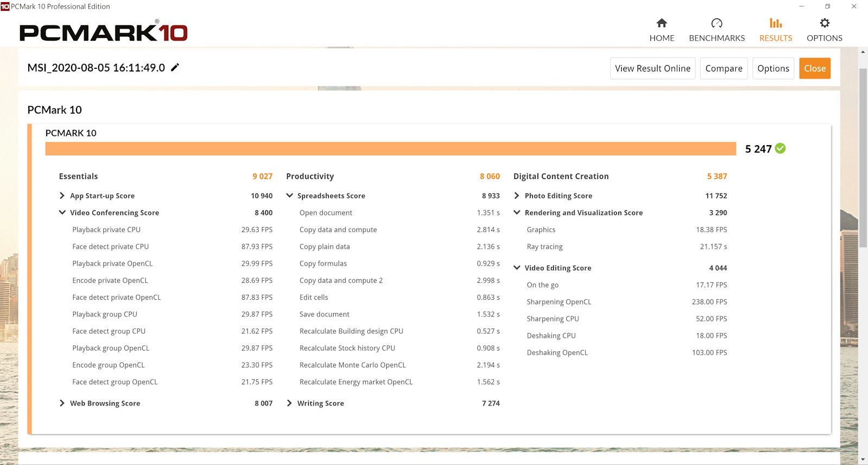Click Sharpening CPU row
Screen dimensions: 868x465
click(627, 319)
